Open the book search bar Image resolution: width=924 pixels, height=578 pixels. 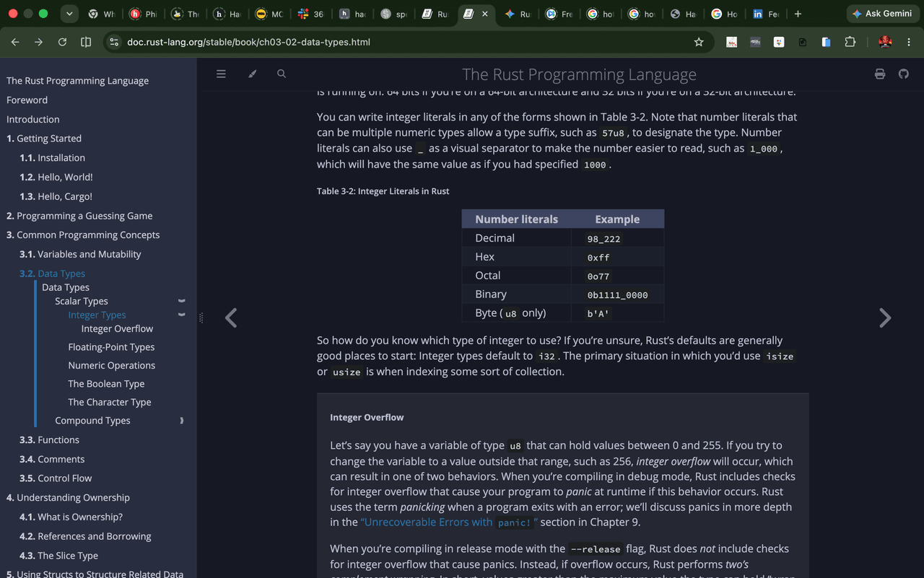(x=282, y=74)
